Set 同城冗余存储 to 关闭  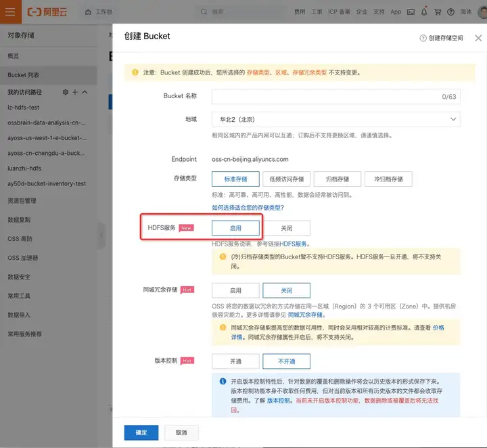click(x=286, y=290)
